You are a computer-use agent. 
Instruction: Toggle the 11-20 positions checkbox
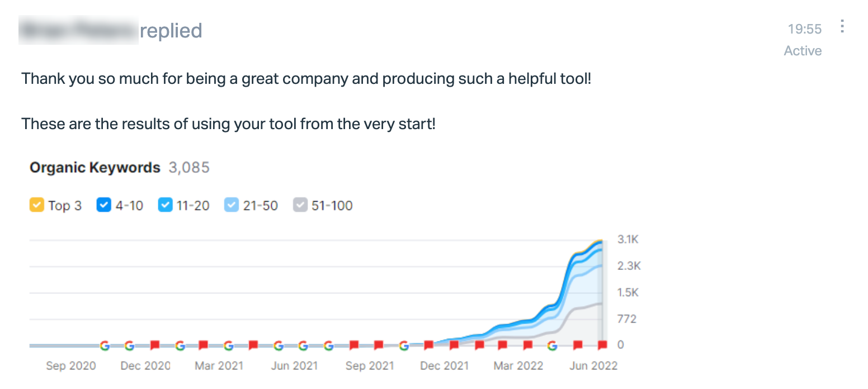click(165, 205)
